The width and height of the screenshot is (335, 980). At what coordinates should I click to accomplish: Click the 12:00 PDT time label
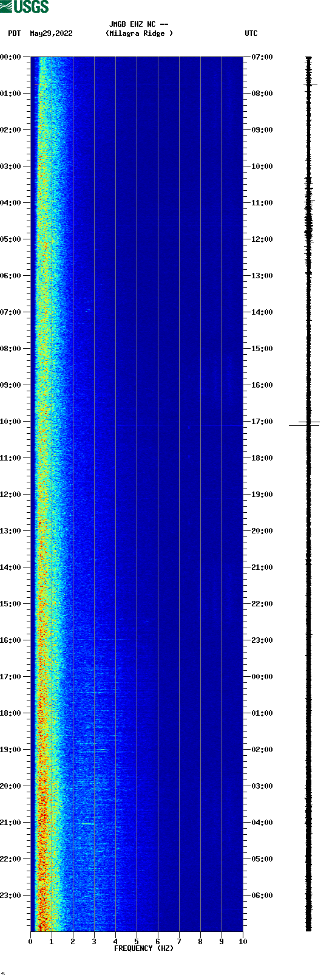click(11, 495)
